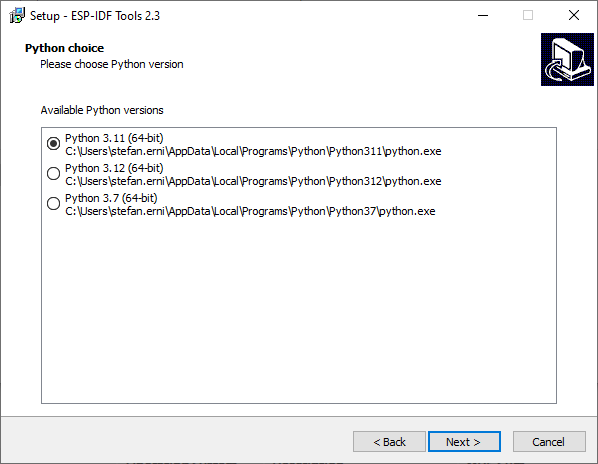Click the Python311 python.exe path text
This screenshot has height=464, width=598.
pos(253,151)
